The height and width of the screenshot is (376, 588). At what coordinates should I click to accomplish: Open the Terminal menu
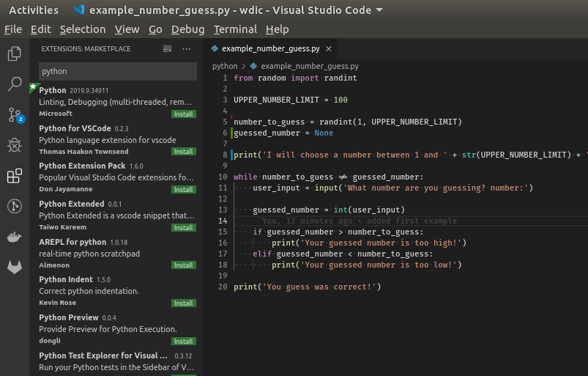pyautogui.click(x=235, y=29)
